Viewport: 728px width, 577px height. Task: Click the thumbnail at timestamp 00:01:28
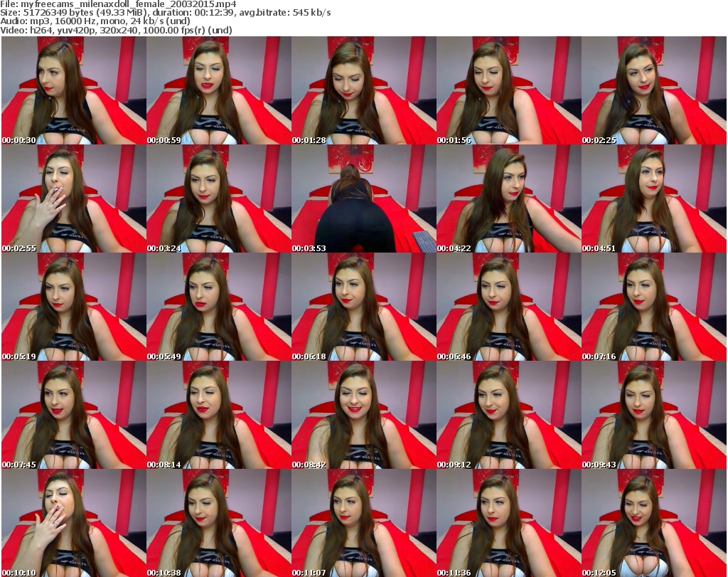[364, 90]
